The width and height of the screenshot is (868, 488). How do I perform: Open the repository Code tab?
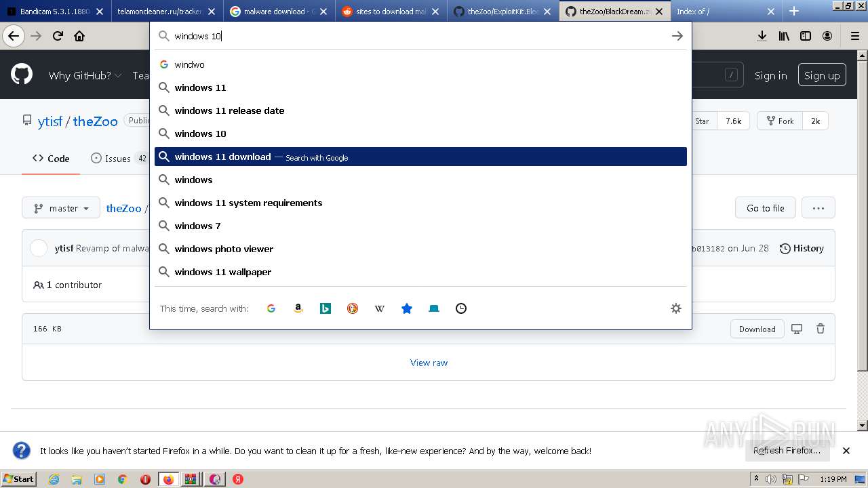click(51, 159)
